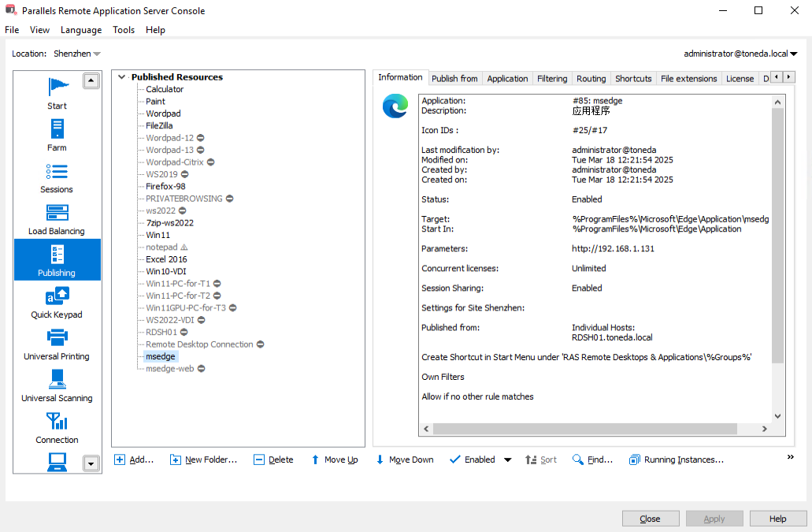
Task: Click the Find magnifier toolbar button
Action: point(592,459)
